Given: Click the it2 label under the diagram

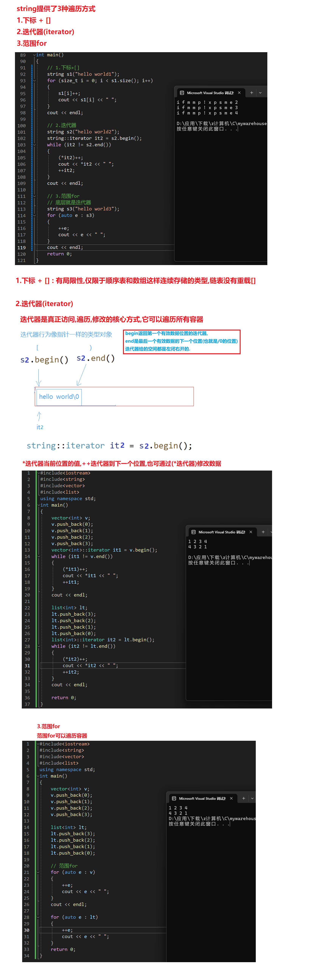Looking at the screenshot, I should click(x=40, y=427).
